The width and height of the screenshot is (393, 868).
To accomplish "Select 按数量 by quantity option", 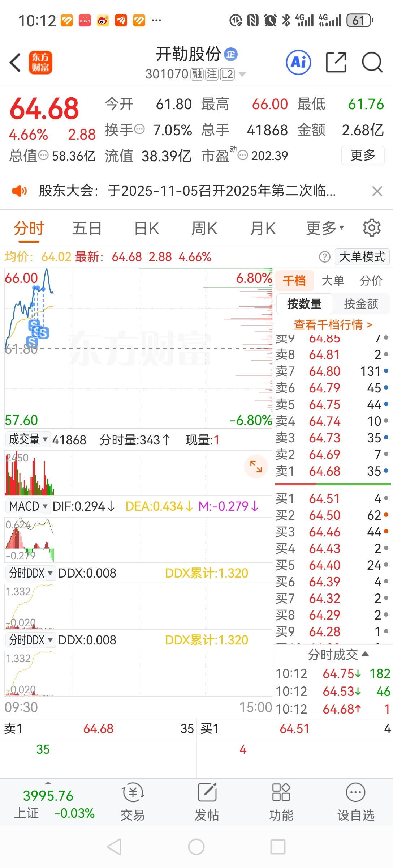I will 304,304.
